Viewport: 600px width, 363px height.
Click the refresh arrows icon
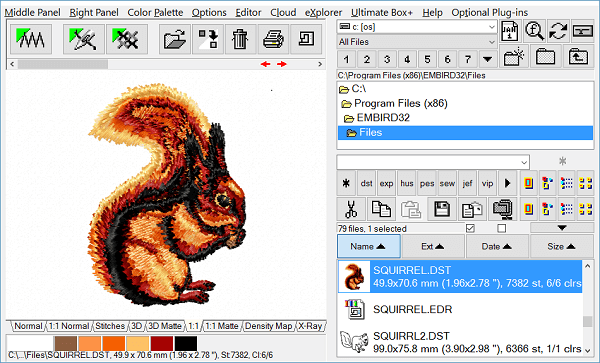click(558, 31)
